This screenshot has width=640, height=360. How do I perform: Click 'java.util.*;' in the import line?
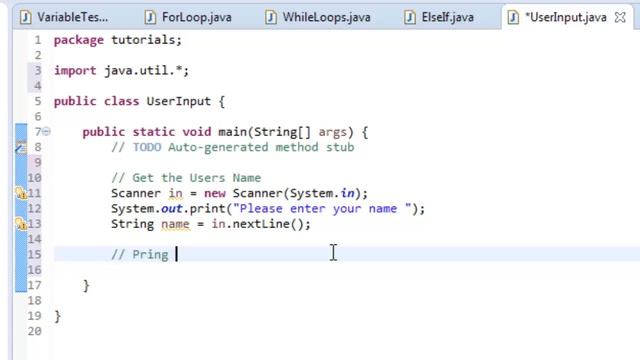coord(147,70)
